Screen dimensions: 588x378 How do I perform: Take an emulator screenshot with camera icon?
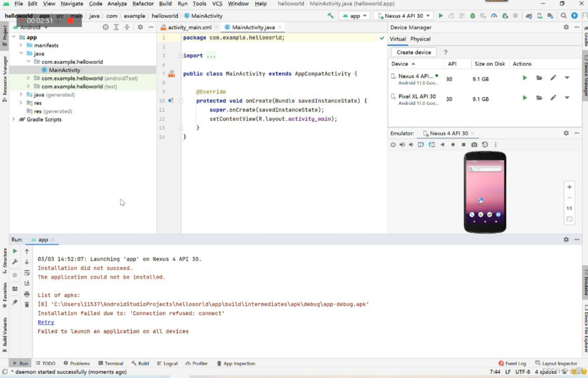474,144
